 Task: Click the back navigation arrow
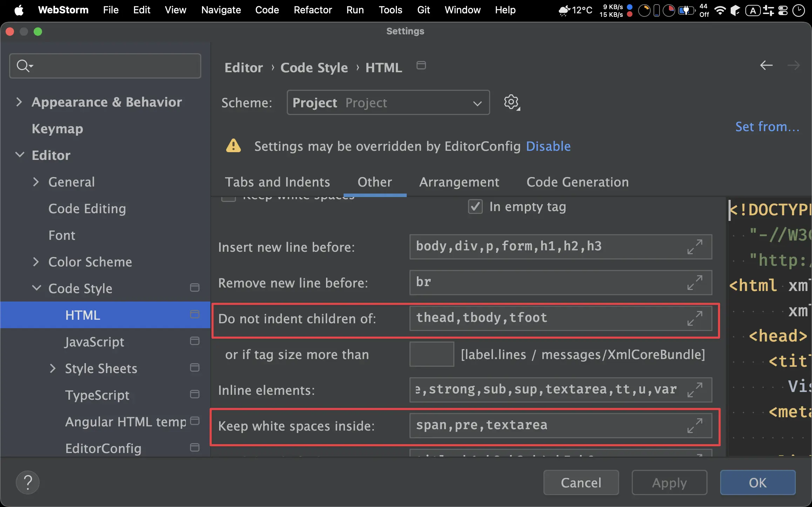click(766, 65)
